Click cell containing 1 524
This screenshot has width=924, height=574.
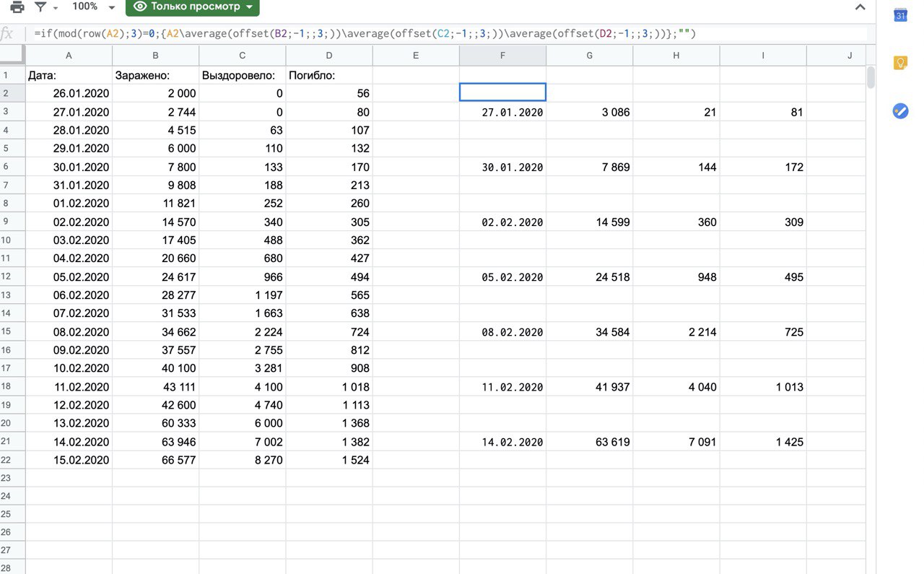[329, 460]
